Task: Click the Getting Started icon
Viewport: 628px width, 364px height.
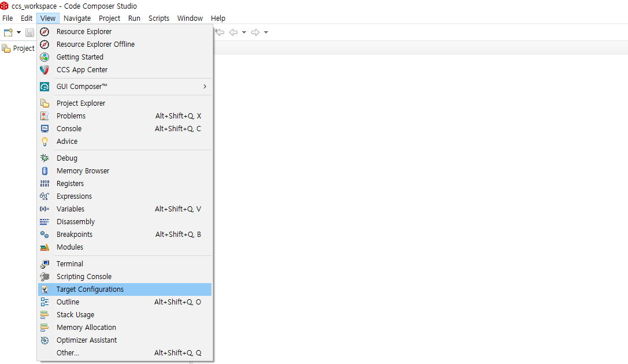Action: (x=44, y=57)
